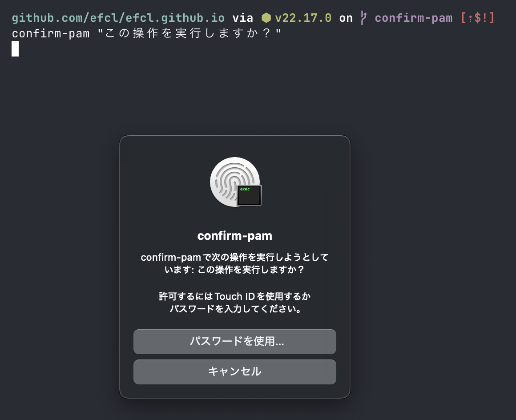Click the 許可するには Touch ID instruction line
Viewport: 516px width, 420px height.
234,296
